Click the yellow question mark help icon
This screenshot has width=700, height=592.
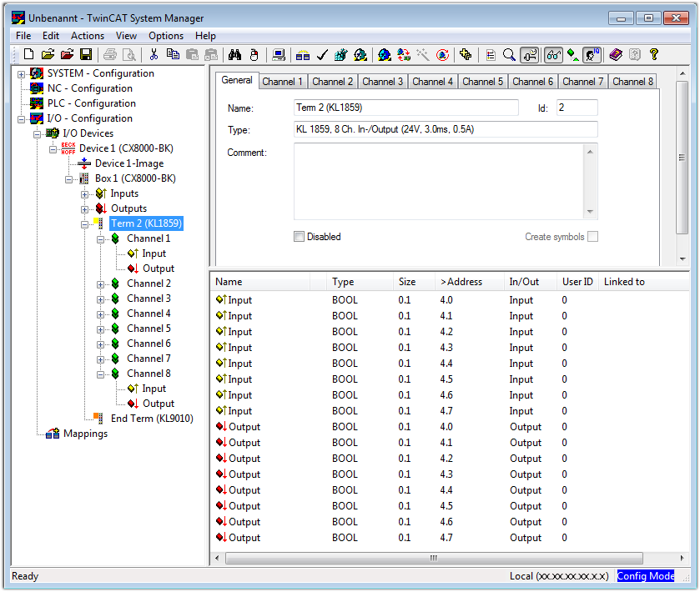654,54
